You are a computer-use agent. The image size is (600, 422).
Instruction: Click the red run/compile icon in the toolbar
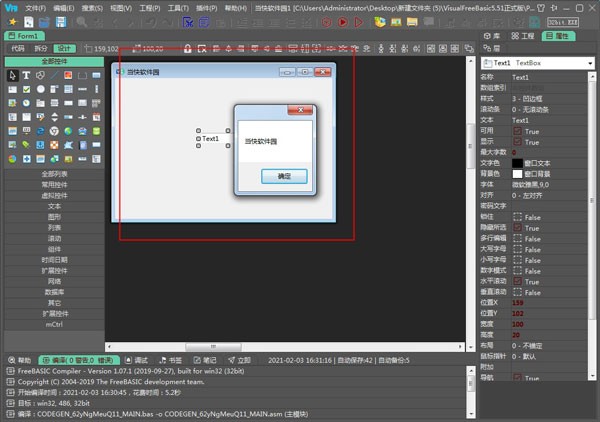342,21
